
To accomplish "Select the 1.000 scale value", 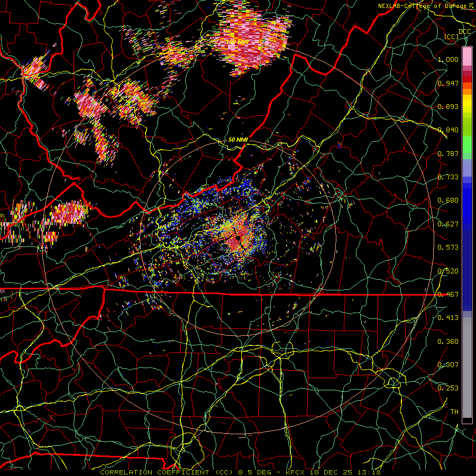I will click(448, 59).
